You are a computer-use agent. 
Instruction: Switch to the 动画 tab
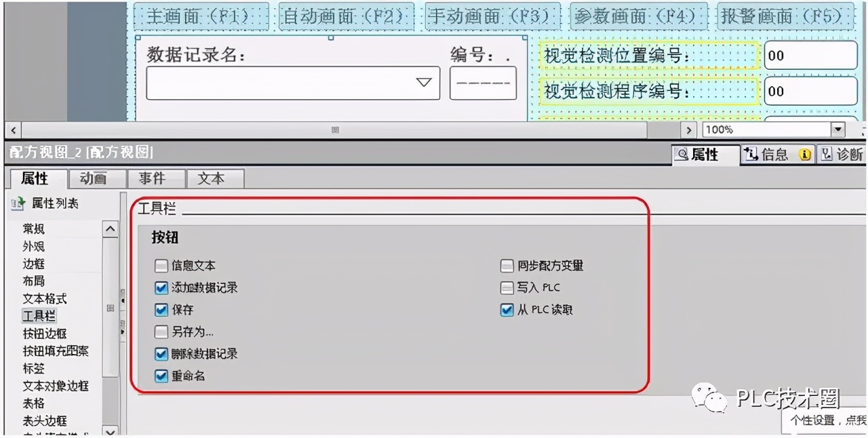click(x=93, y=178)
